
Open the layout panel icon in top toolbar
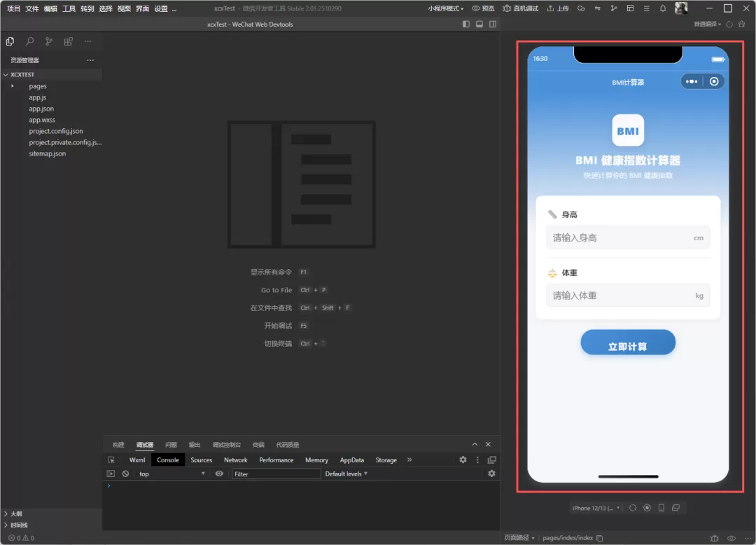click(x=630, y=8)
